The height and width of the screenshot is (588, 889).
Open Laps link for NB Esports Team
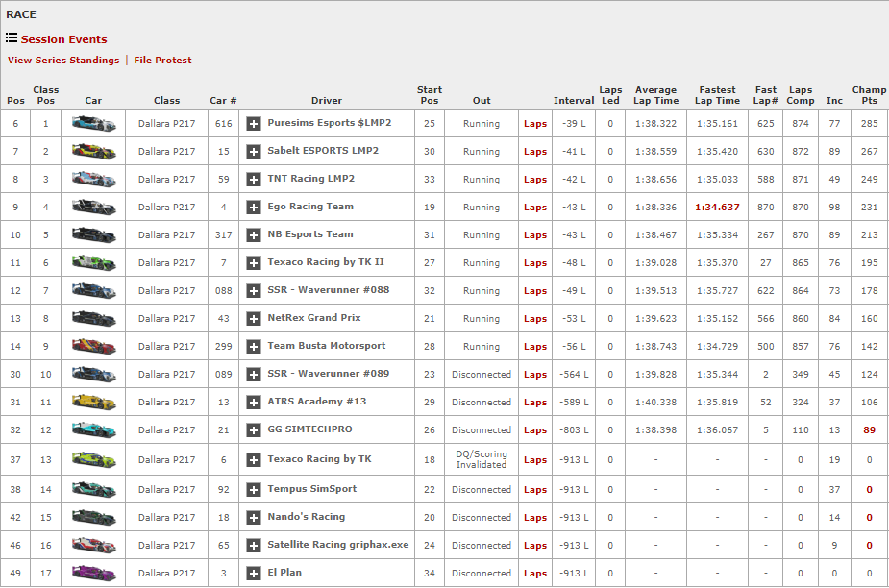tap(535, 234)
